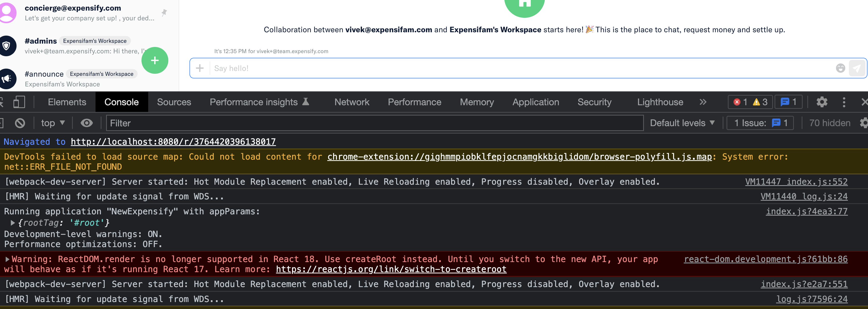Click the console Filter input field

[x=374, y=123]
